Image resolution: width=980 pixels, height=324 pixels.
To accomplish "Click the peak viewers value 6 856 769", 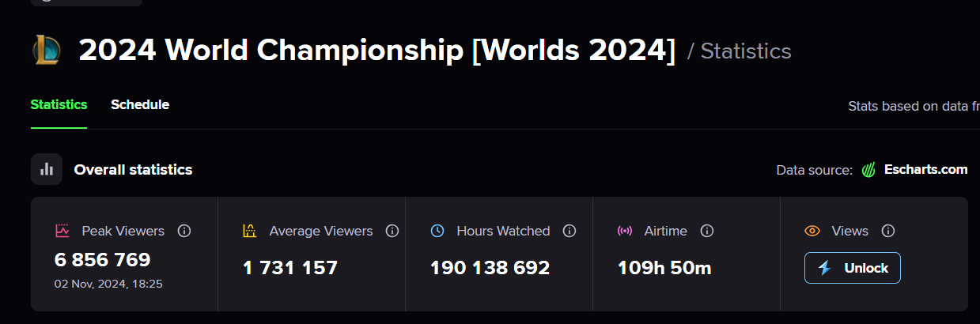I will click(102, 260).
